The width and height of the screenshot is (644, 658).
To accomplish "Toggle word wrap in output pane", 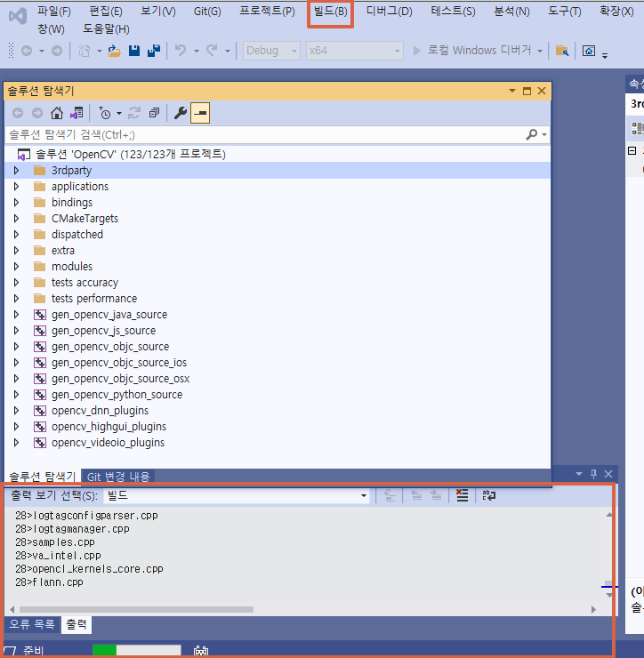I will point(489,495).
